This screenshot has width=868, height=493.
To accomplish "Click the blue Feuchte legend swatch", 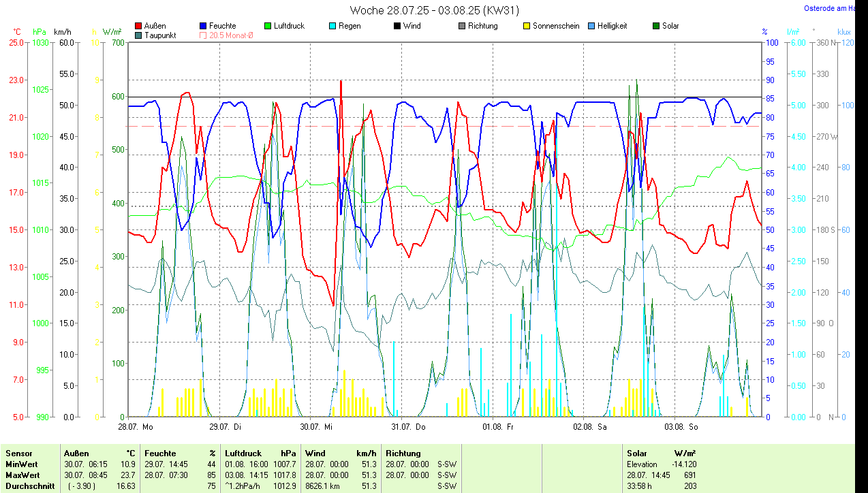I will (204, 26).
